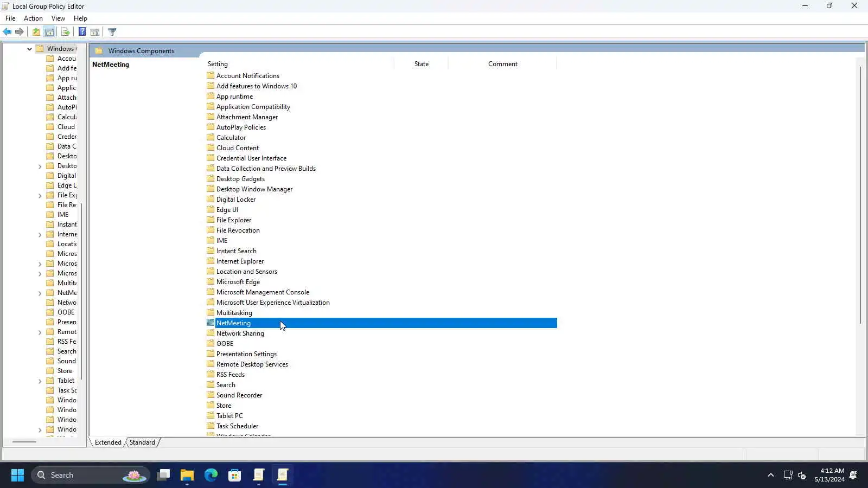This screenshot has height=488, width=868.
Task: Select AutoPlay Policies in the settings list
Action: [x=241, y=127]
